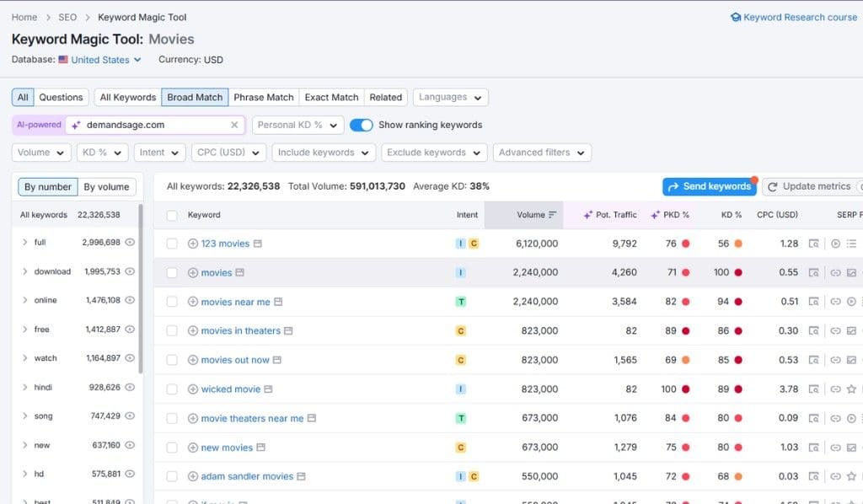This screenshot has width=863, height=504.
Task: Tick the checkbox for 'movies out now'
Action: (x=172, y=360)
